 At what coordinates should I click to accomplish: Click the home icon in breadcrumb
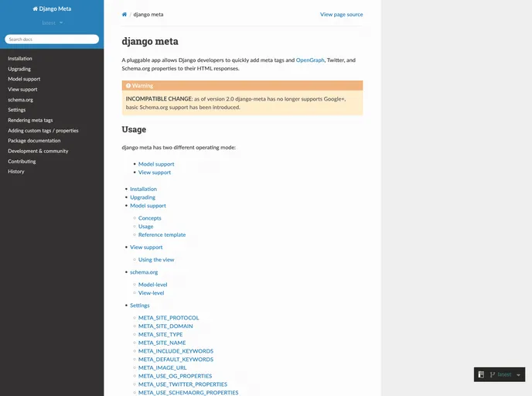tap(124, 14)
